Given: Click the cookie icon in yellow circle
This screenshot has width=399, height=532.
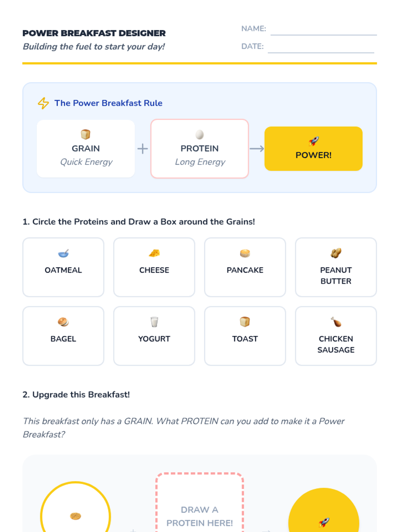Looking at the screenshot, I should (76, 516).
